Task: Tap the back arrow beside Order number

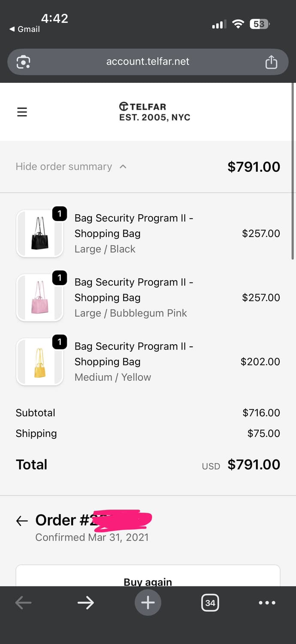Action: pos(22,521)
